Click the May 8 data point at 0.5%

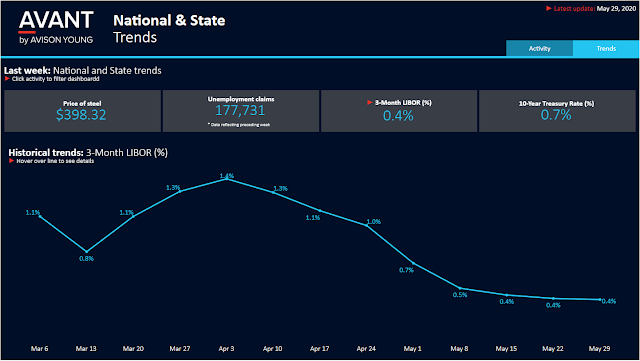pyautogui.click(x=460, y=288)
